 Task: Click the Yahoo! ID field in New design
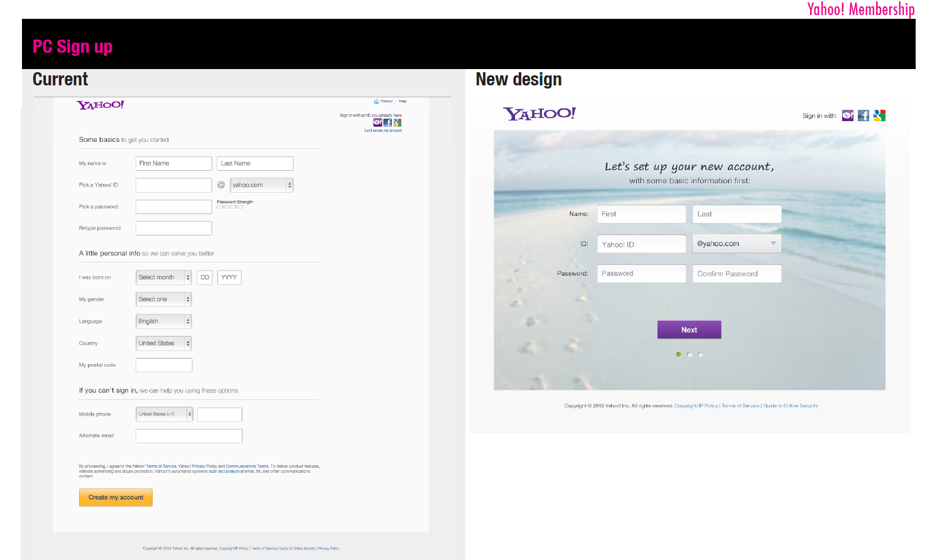tap(641, 244)
